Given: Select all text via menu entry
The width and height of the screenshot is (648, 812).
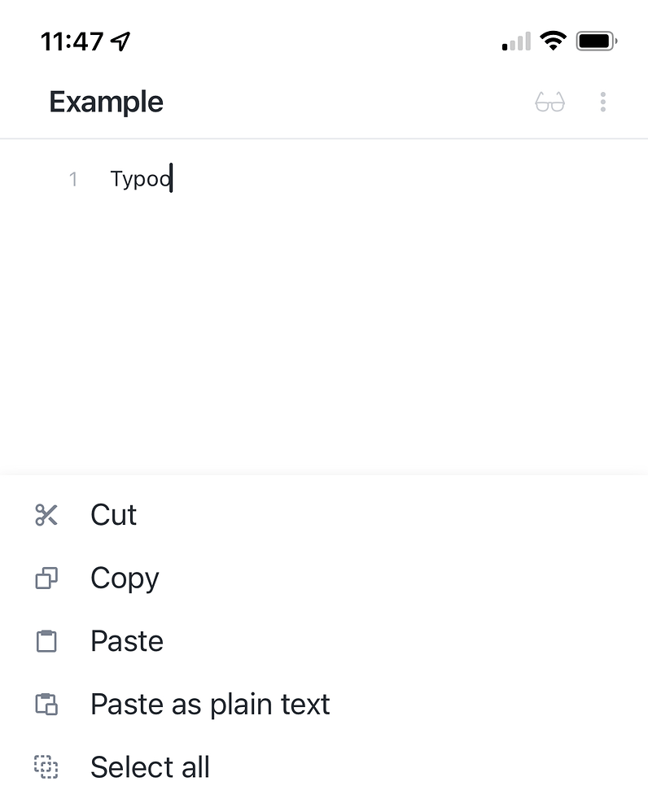Looking at the screenshot, I should [x=151, y=767].
